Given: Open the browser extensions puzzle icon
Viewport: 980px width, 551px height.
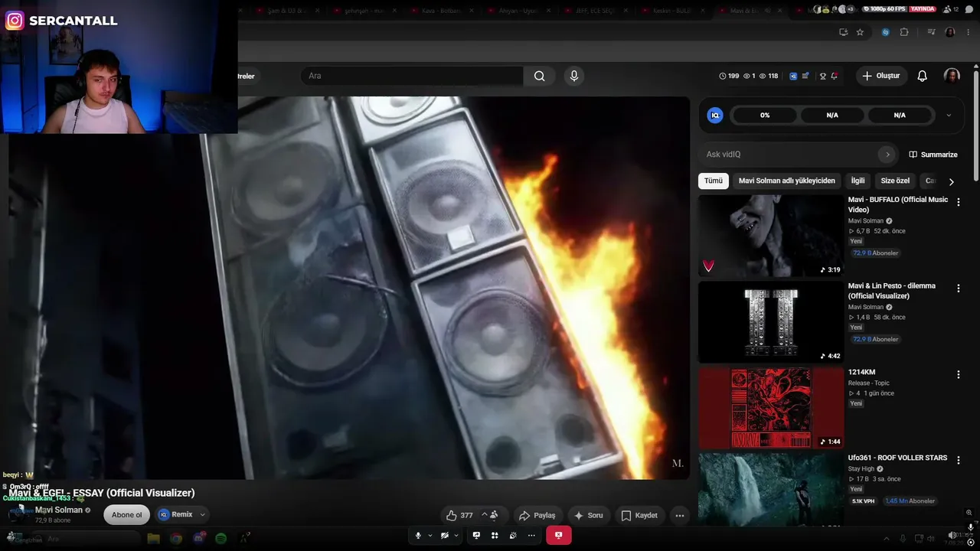Looking at the screenshot, I should pos(904,32).
